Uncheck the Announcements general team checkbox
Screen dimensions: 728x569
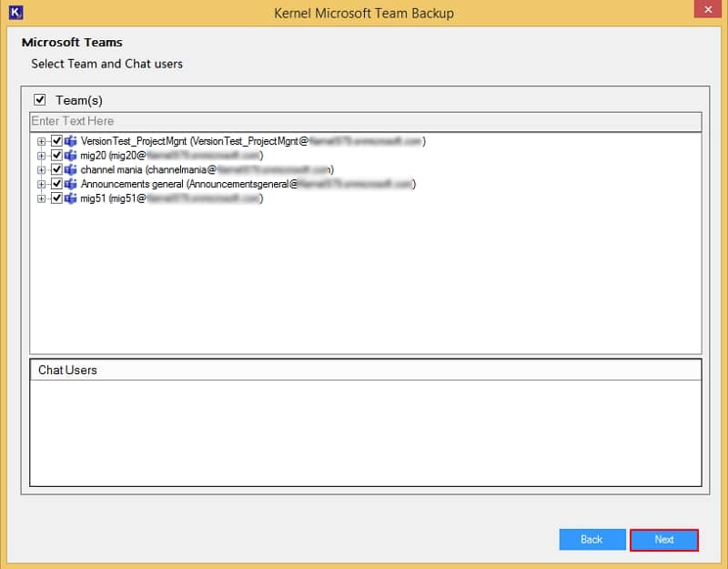pos(56,184)
